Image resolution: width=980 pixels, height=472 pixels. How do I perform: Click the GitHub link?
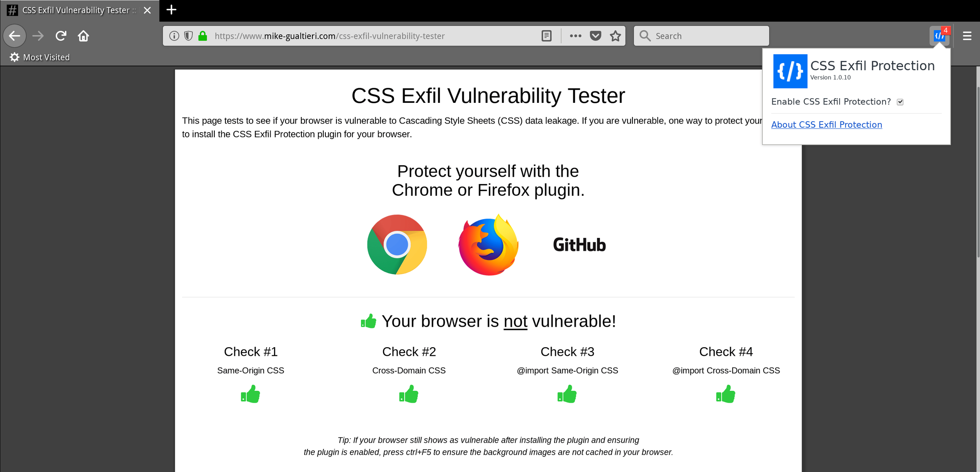pyautogui.click(x=579, y=245)
